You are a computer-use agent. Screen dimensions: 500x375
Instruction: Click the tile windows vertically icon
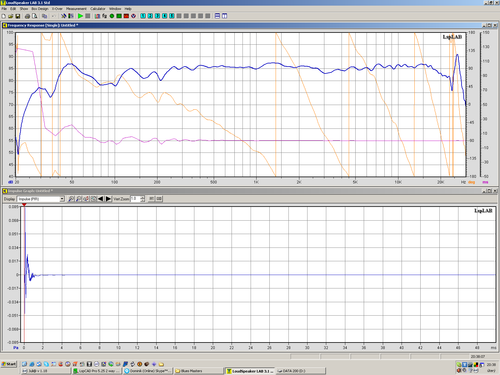tap(225, 16)
